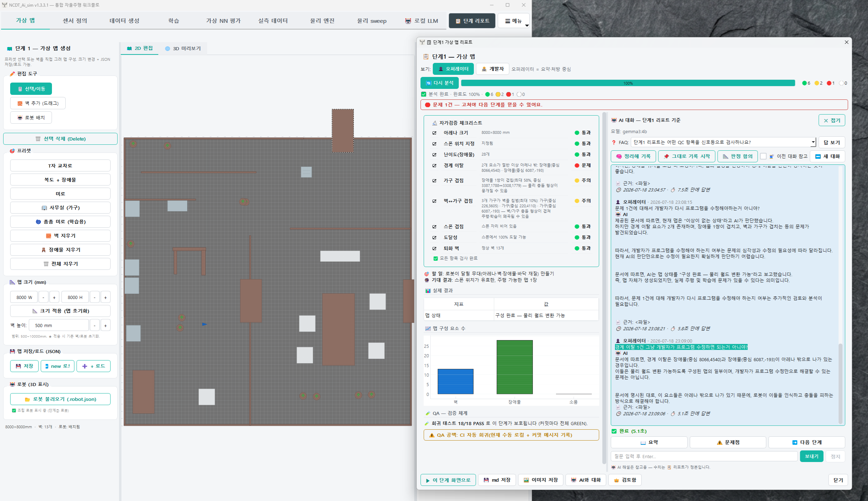Activate the 벽 추가 (드래그) tool
Viewport: 868px width, 501px height.
[x=38, y=103]
